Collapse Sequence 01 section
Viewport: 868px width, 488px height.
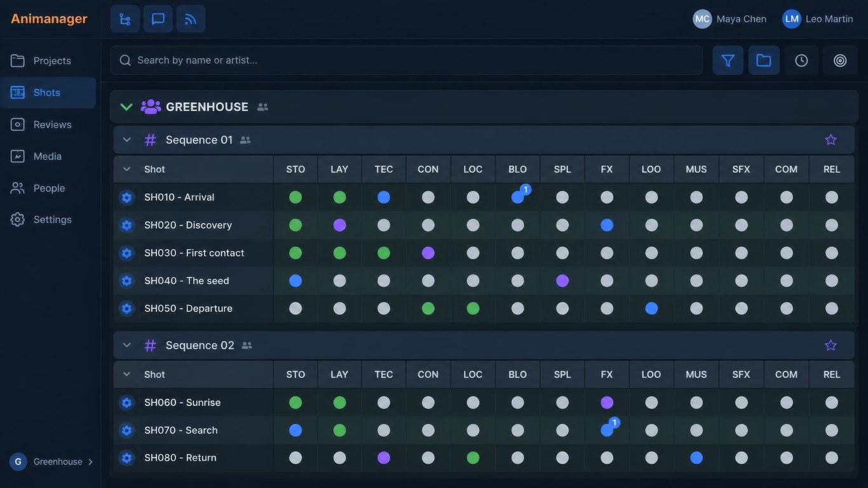tap(126, 140)
